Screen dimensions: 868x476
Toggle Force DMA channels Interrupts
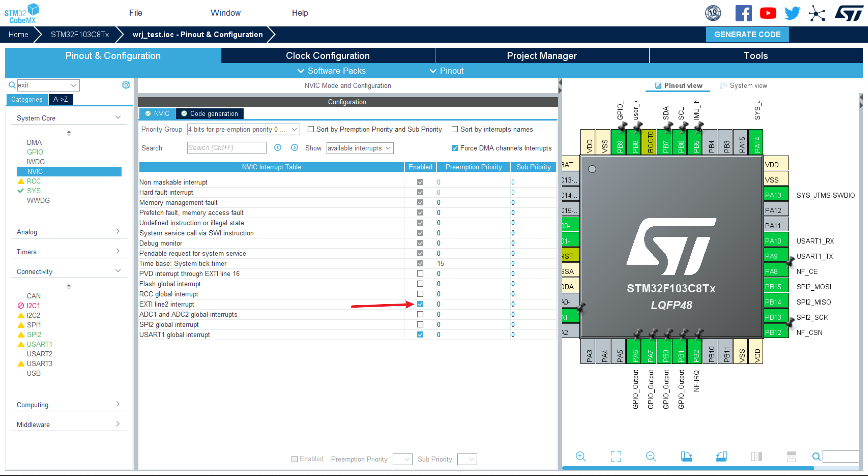pyautogui.click(x=454, y=148)
